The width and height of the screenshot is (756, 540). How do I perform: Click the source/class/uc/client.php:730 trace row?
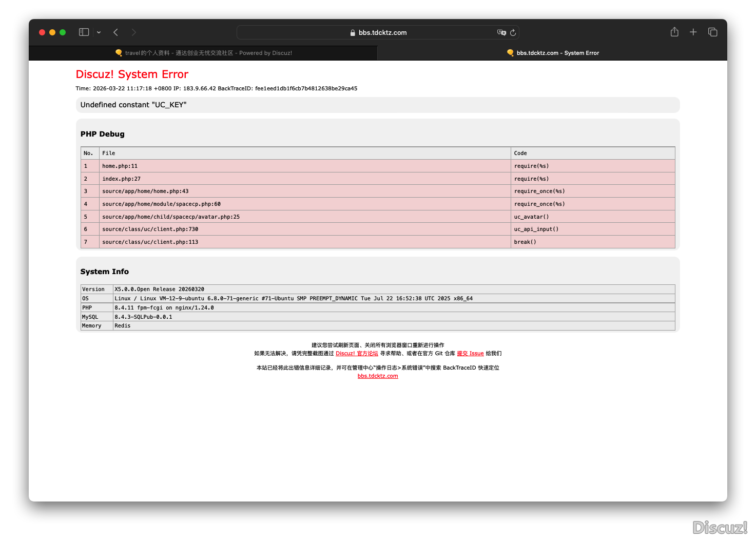(x=150, y=229)
